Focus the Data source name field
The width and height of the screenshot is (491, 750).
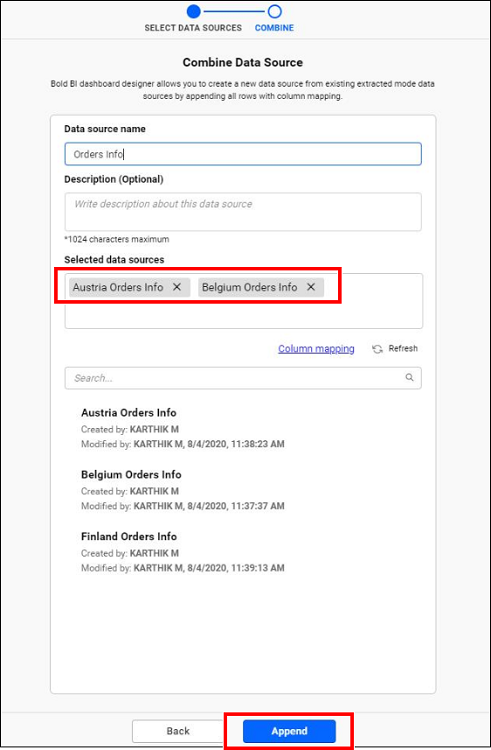point(243,154)
